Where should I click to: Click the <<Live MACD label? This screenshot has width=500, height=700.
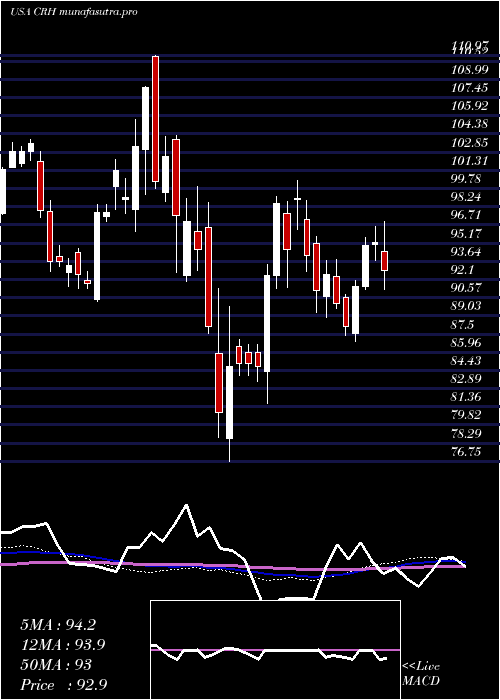click(x=421, y=674)
